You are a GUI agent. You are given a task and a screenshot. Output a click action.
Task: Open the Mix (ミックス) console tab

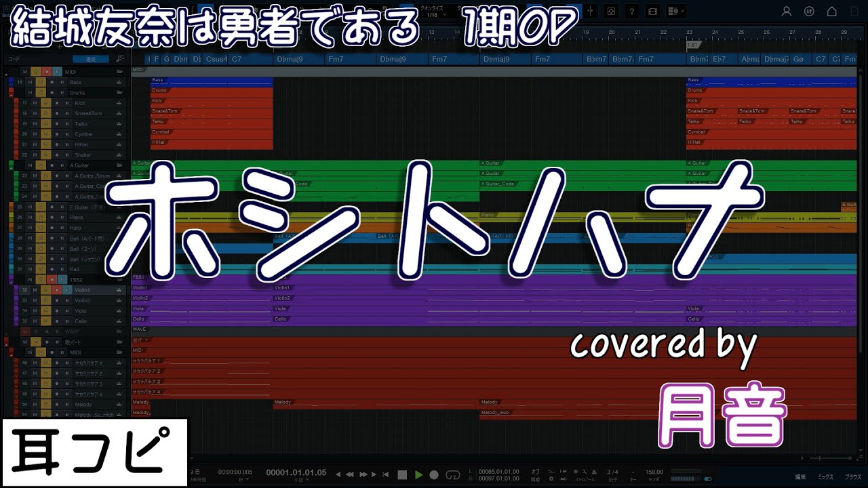[x=825, y=477]
